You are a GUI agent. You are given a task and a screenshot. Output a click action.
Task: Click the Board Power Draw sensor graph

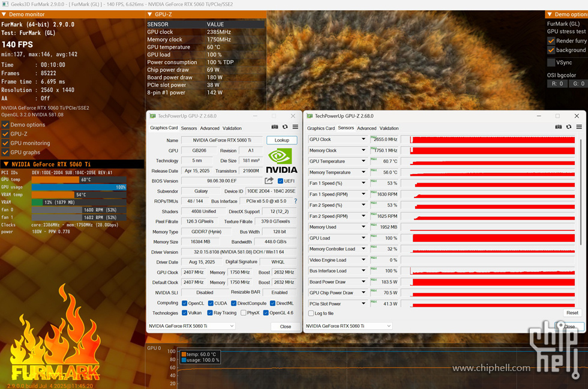pyautogui.click(x=488, y=282)
